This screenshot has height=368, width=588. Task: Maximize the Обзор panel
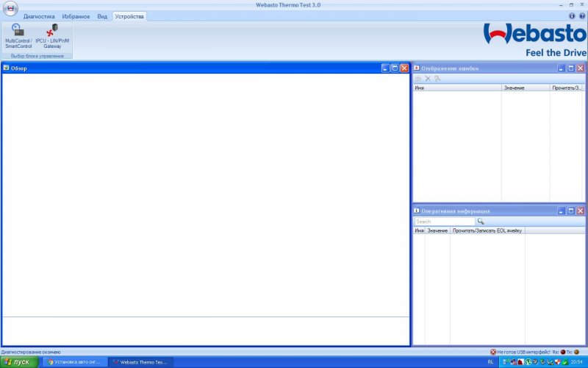point(395,68)
